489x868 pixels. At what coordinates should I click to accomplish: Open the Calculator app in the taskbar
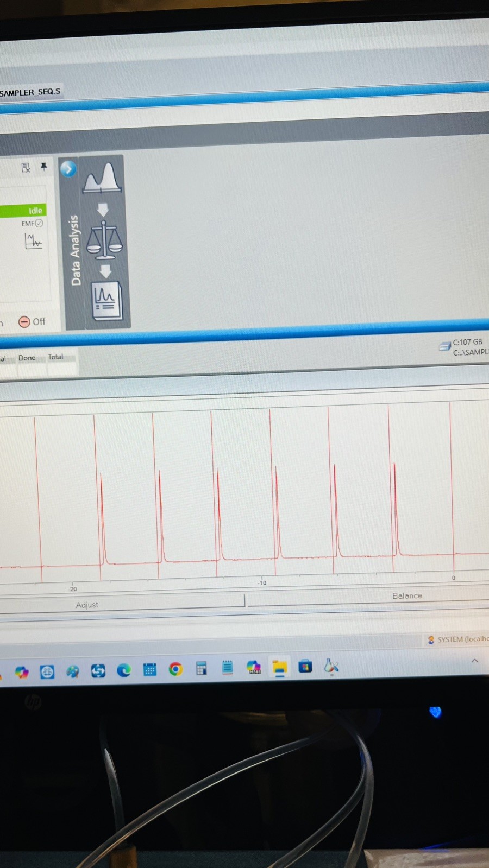(x=201, y=668)
